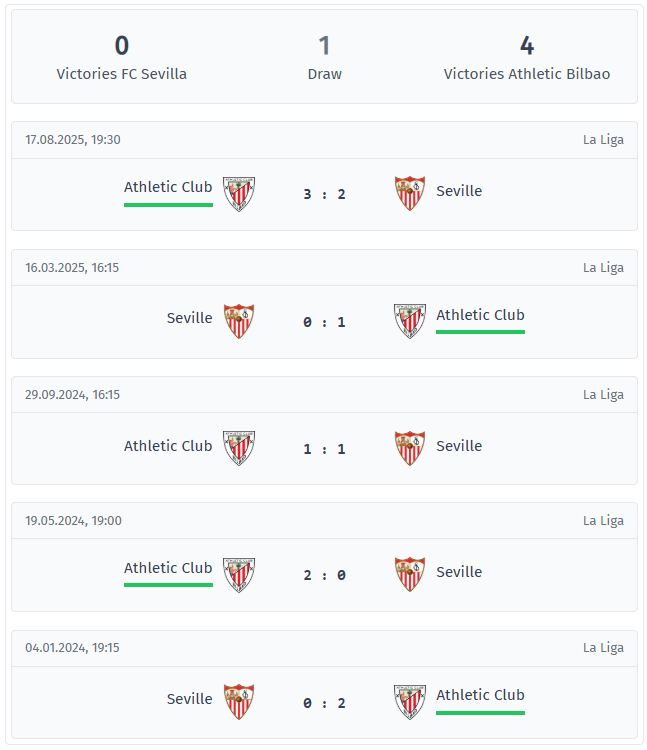Open Athletic Club name in 17.08.2025 match

[168, 187]
